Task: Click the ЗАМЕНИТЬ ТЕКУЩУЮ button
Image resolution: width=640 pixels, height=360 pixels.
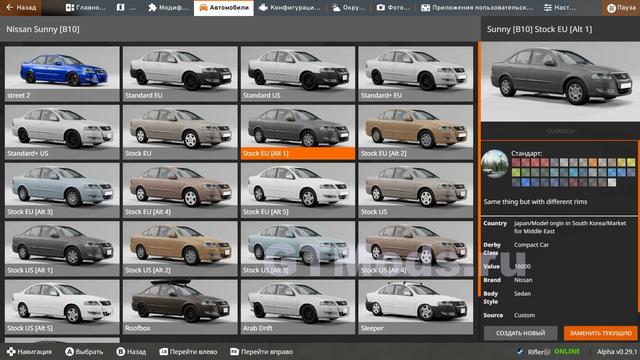Action: tap(600, 333)
